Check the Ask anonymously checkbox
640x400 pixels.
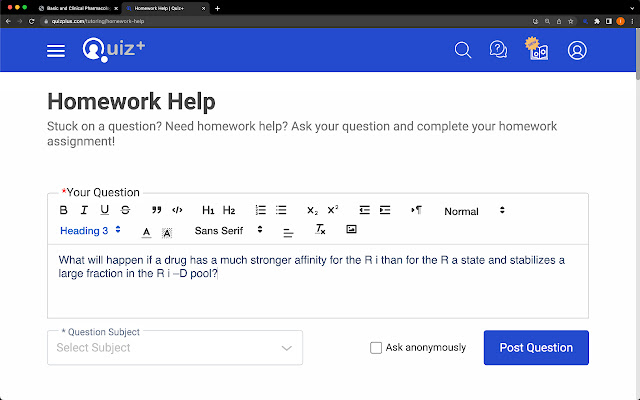tap(376, 348)
